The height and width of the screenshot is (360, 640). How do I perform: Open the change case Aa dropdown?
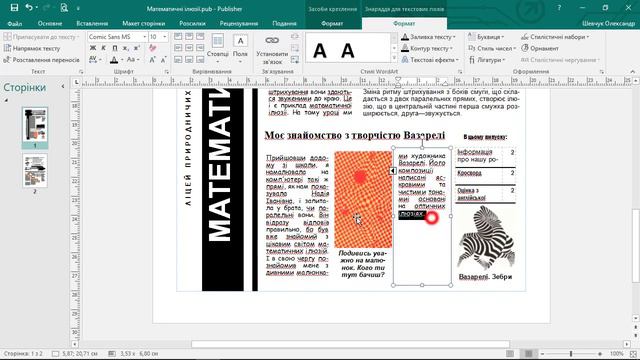[x=133, y=60]
